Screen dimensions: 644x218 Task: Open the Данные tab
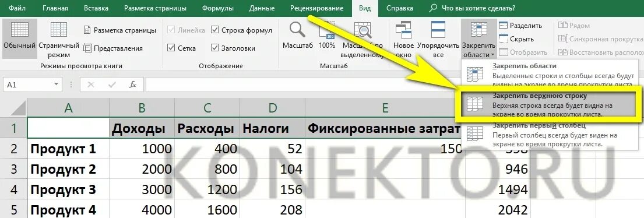pos(263,8)
